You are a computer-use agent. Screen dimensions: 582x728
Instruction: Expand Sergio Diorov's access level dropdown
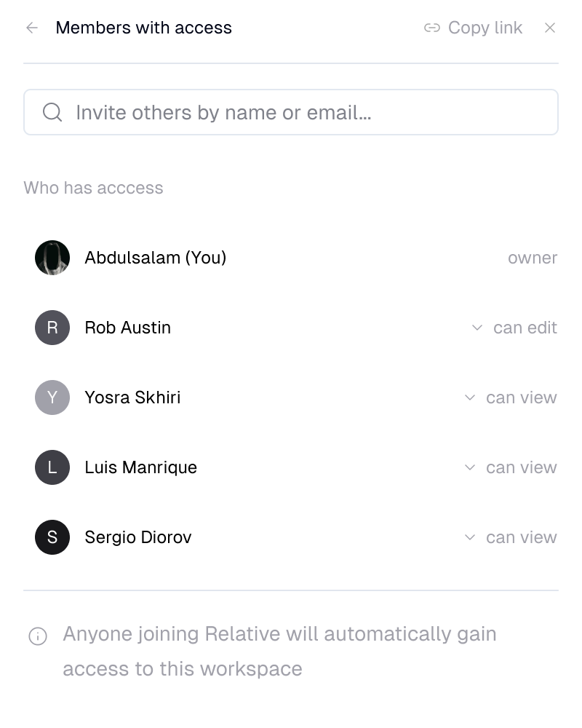[470, 537]
